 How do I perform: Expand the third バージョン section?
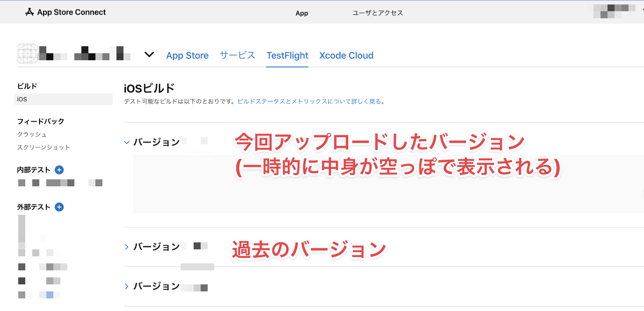coord(127,286)
